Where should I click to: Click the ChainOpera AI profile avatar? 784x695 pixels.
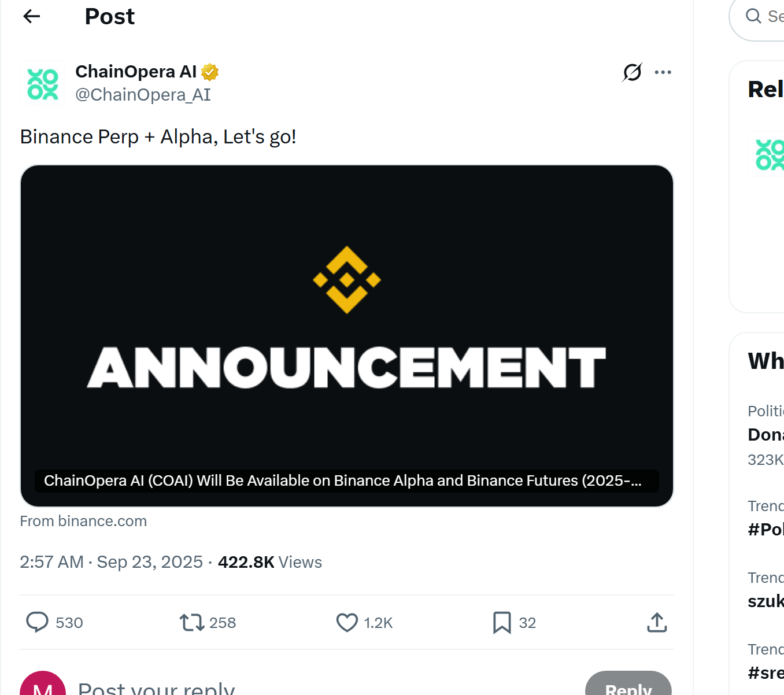pos(42,83)
